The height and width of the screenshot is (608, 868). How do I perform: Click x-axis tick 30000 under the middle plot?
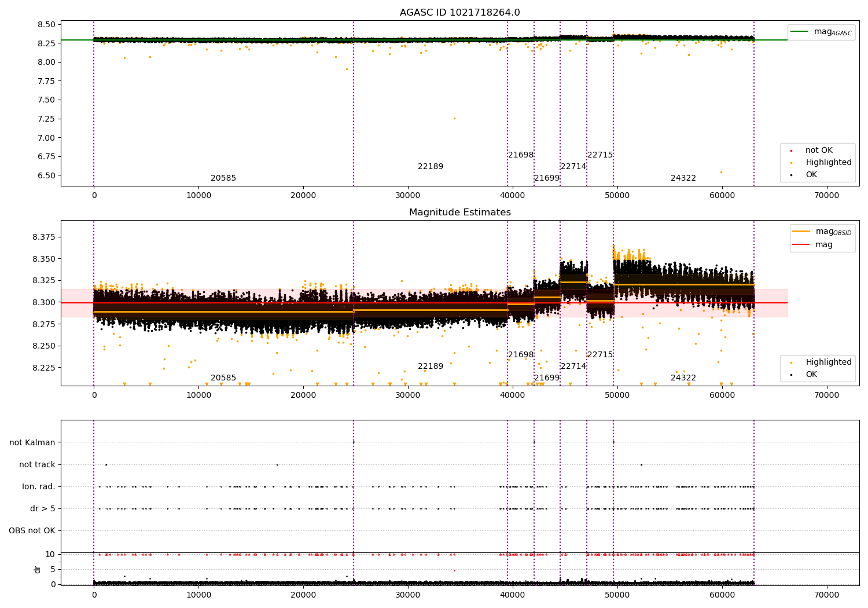(408, 395)
